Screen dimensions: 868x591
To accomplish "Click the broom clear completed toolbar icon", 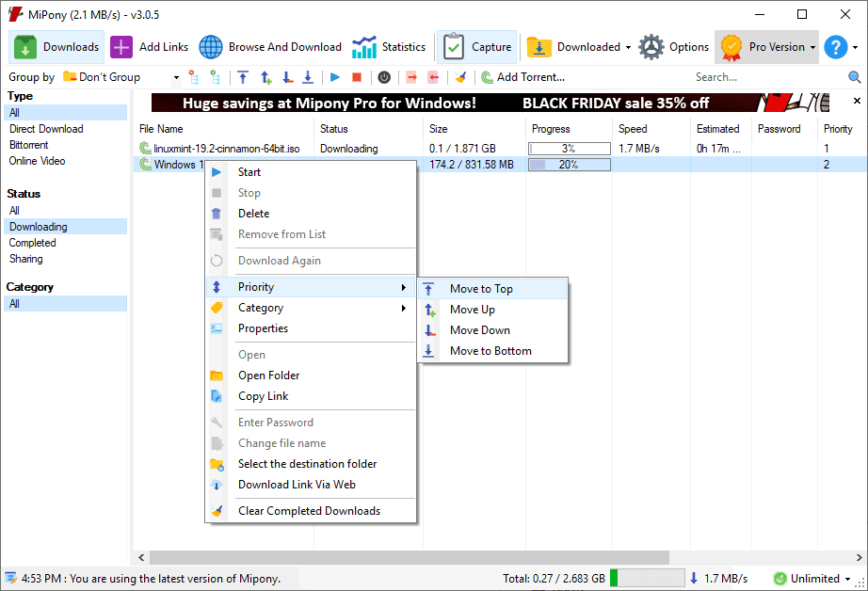I will tap(460, 77).
